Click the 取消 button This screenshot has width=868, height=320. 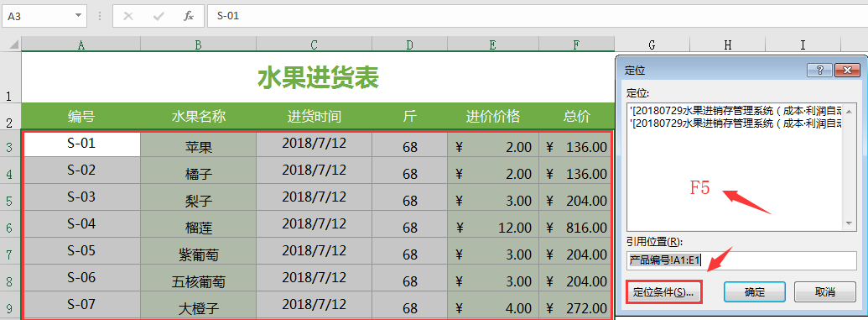click(825, 291)
